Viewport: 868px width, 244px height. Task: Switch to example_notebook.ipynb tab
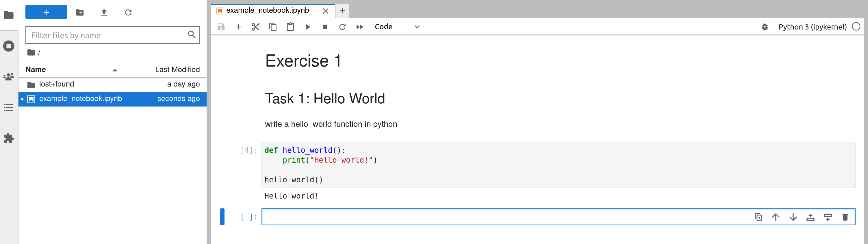(268, 11)
